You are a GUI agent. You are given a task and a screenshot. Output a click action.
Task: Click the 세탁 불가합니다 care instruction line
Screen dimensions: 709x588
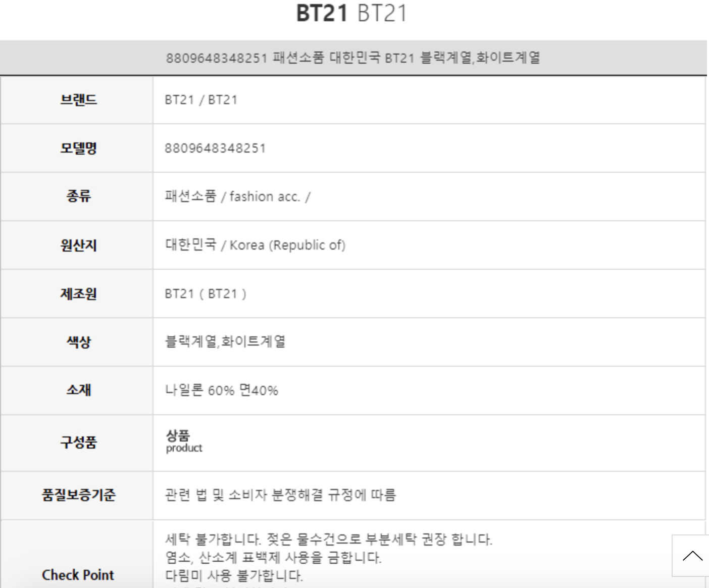[x=328, y=539]
